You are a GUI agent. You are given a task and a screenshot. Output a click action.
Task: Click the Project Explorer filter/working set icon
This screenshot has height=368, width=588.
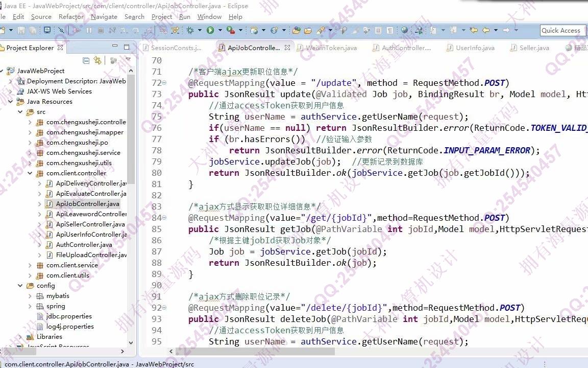114,60
